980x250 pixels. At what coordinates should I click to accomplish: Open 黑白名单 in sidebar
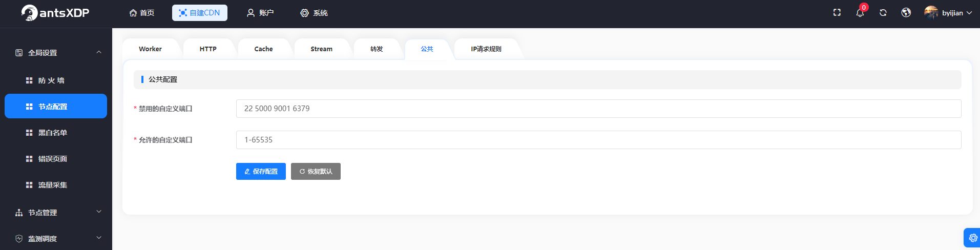click(x=56, y=133)
